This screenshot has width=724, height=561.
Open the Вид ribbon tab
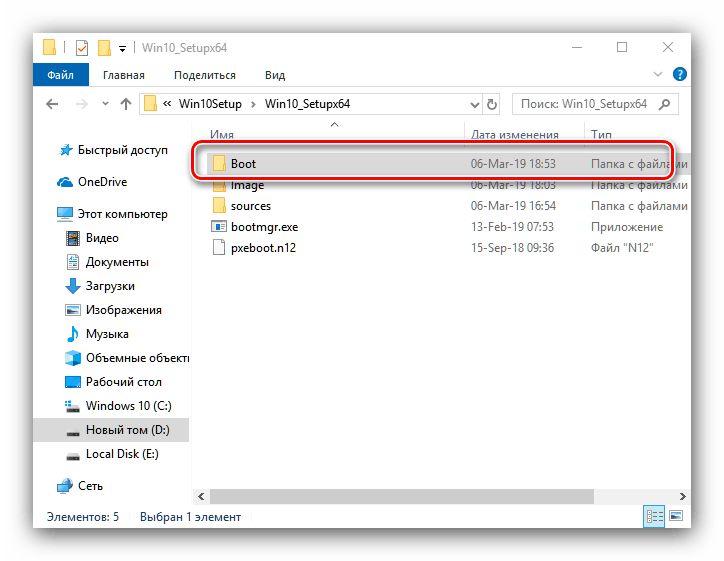click(275, 75)
